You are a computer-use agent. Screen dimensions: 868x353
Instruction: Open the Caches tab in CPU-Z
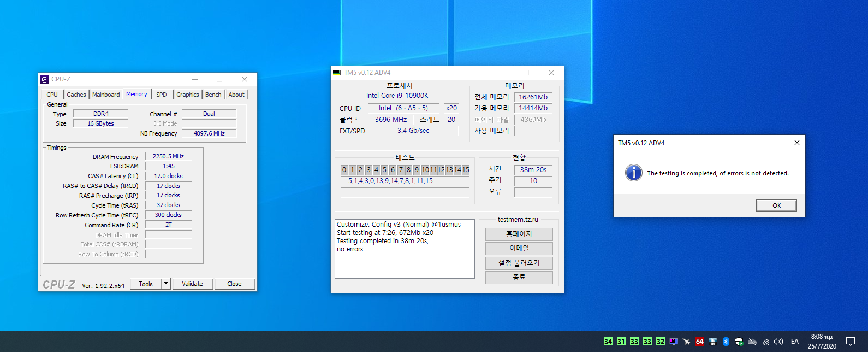coord(76,95)
